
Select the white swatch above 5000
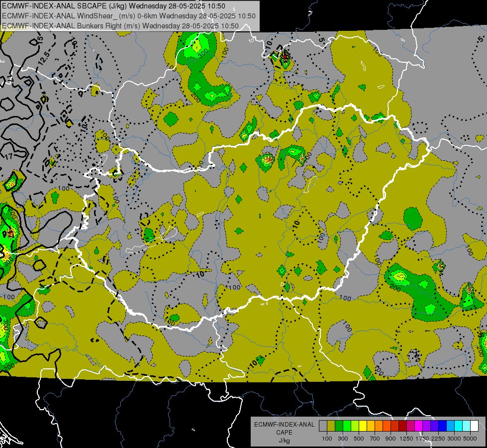click(x=474, y=426)
